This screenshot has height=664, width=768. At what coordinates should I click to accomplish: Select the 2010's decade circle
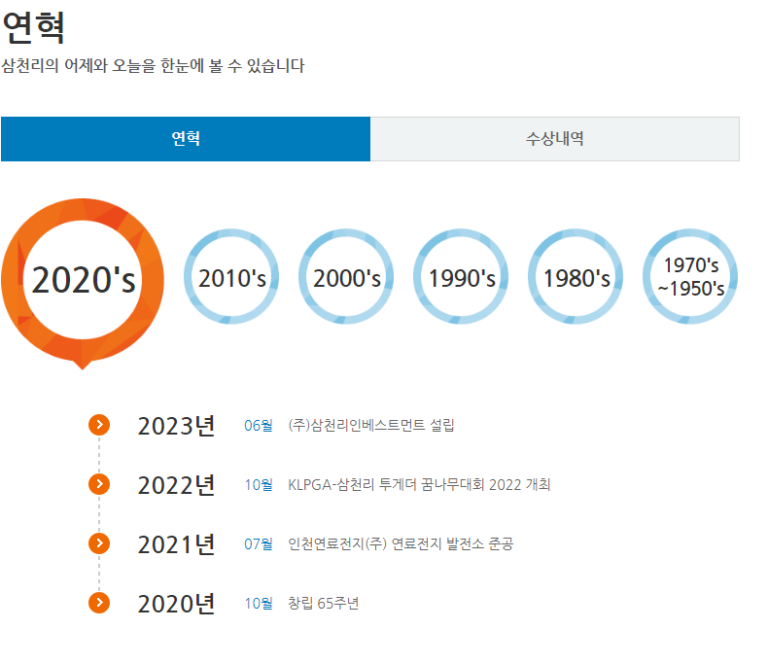232,277
